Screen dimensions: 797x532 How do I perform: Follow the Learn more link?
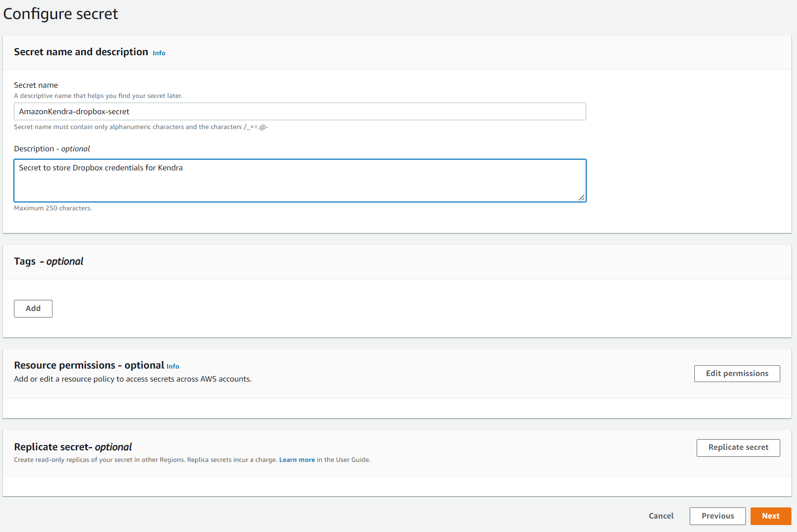[297, 460]
